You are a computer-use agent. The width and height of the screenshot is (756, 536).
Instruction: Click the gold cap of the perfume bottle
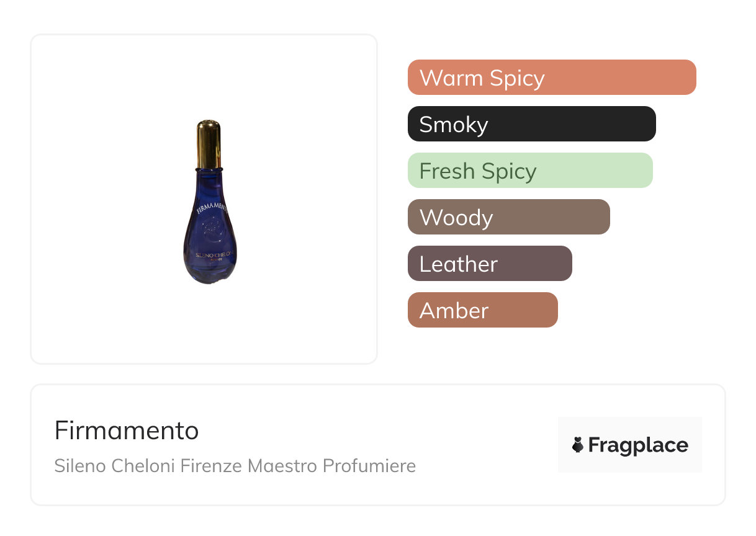click(209, 145)
